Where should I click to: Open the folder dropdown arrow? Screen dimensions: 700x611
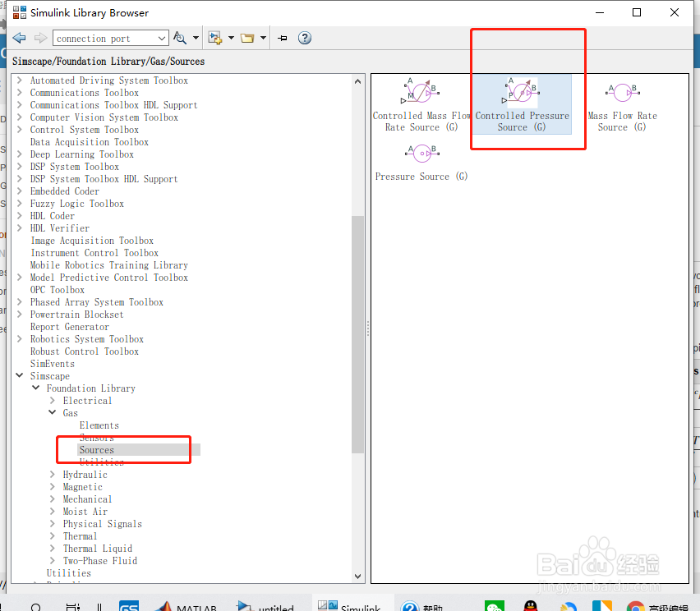click(264, 38)
